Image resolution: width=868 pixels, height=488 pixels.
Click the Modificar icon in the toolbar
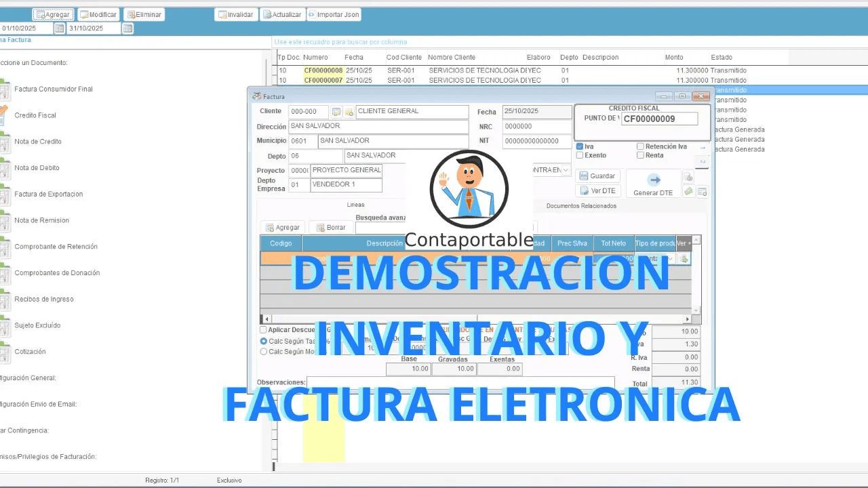click(x=98, y=14)
